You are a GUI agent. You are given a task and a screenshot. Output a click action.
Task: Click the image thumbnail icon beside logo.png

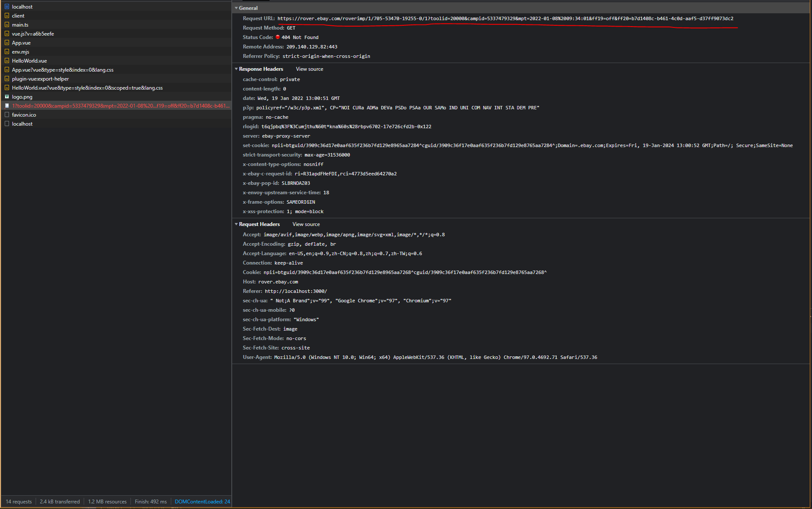pyautogui.click(x=7, y=96)
